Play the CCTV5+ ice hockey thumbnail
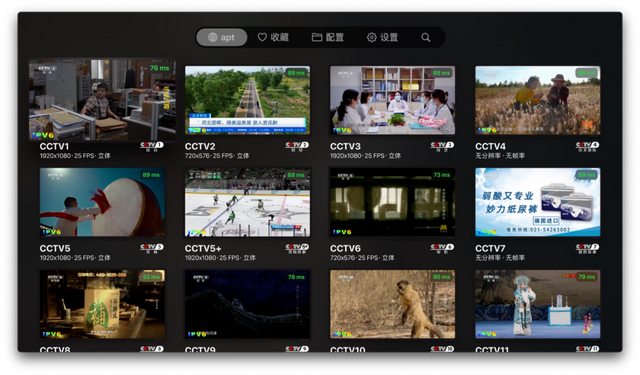The image size is (640, 375). 247,202
